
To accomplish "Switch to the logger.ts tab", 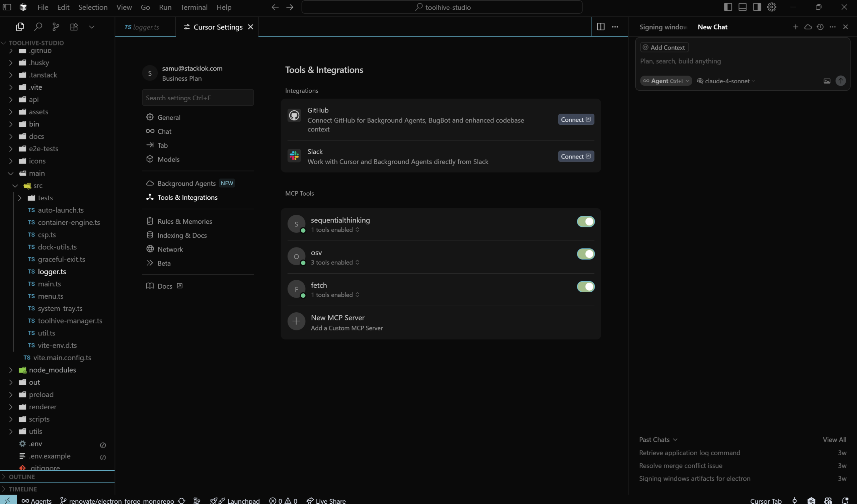I will coord(146,27).
